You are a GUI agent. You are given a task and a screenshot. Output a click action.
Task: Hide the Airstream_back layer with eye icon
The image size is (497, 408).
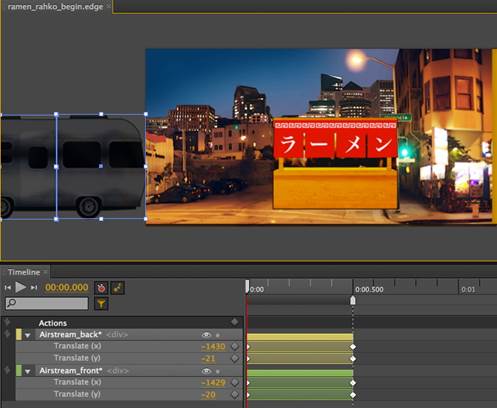click(206, 335)
